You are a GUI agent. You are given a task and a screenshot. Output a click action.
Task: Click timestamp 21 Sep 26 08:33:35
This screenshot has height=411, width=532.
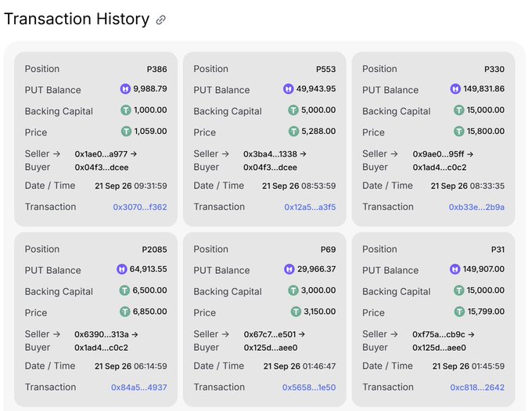tap(468, 186)
